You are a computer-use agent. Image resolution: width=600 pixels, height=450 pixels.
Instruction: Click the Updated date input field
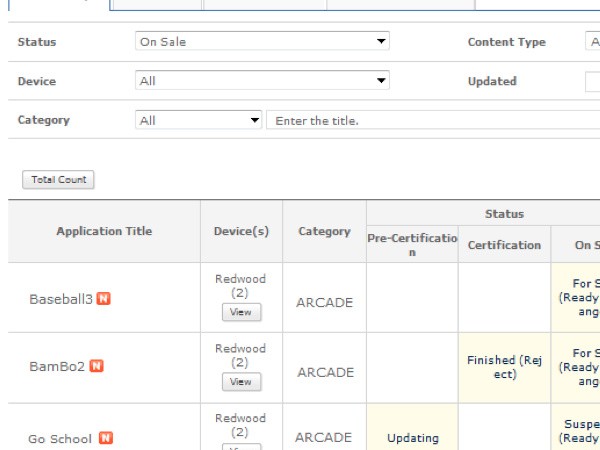coord(592,81)
